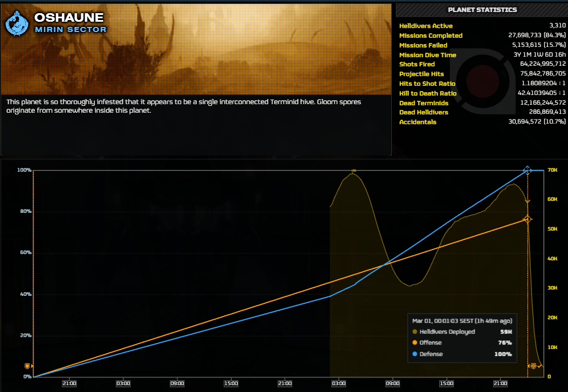568x392 pixels.
Task: Click the 0% left axis label
Action: point(27,377)
